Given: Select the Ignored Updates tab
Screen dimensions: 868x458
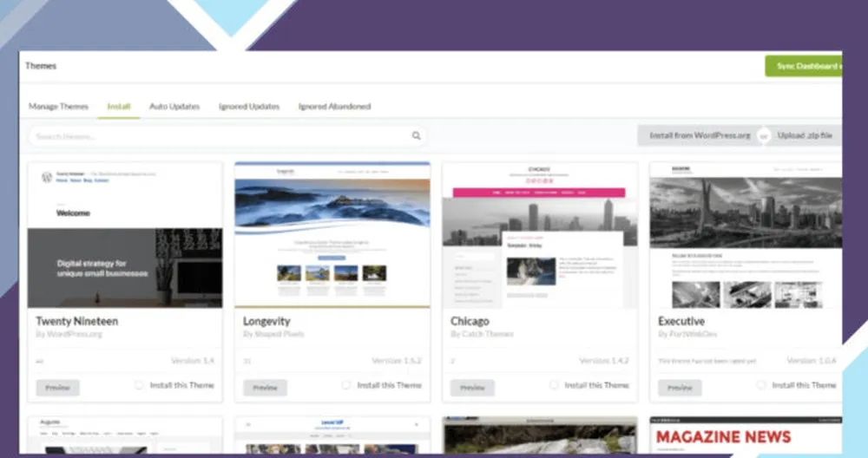Looking at the screenshot, I should click(x=249, y=107).
